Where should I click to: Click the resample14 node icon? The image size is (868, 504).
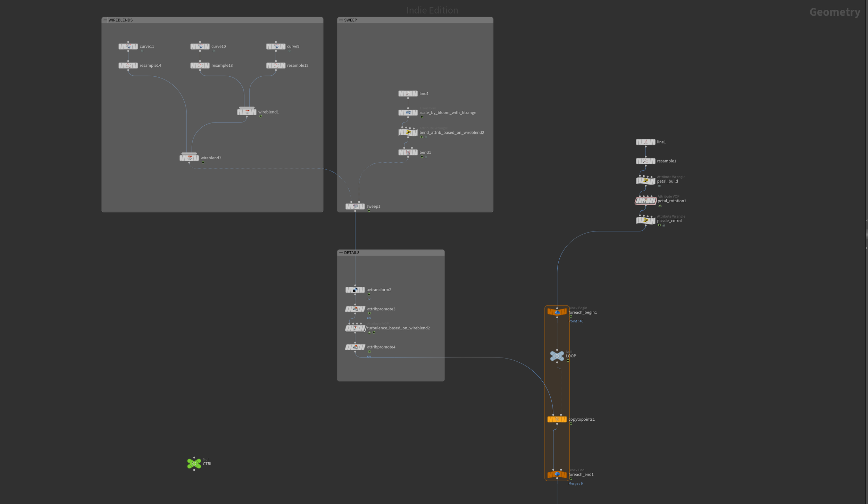[x=128, y=66]
